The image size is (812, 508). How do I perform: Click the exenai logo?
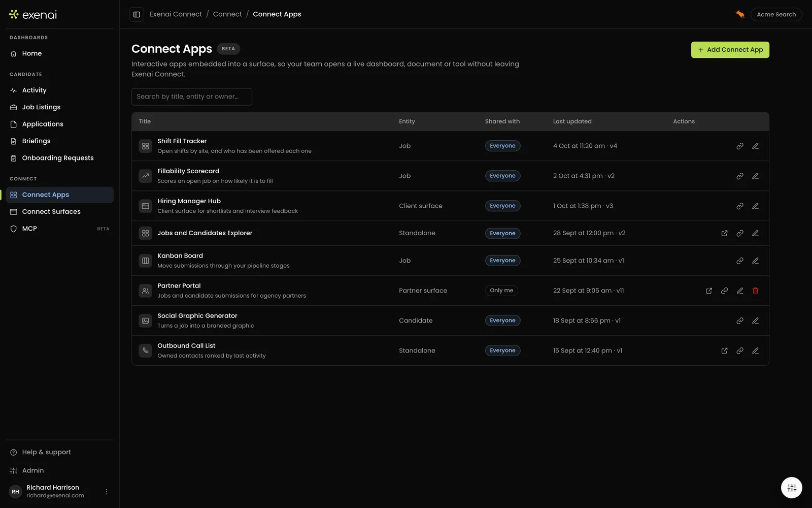click(x=33, y=15)
